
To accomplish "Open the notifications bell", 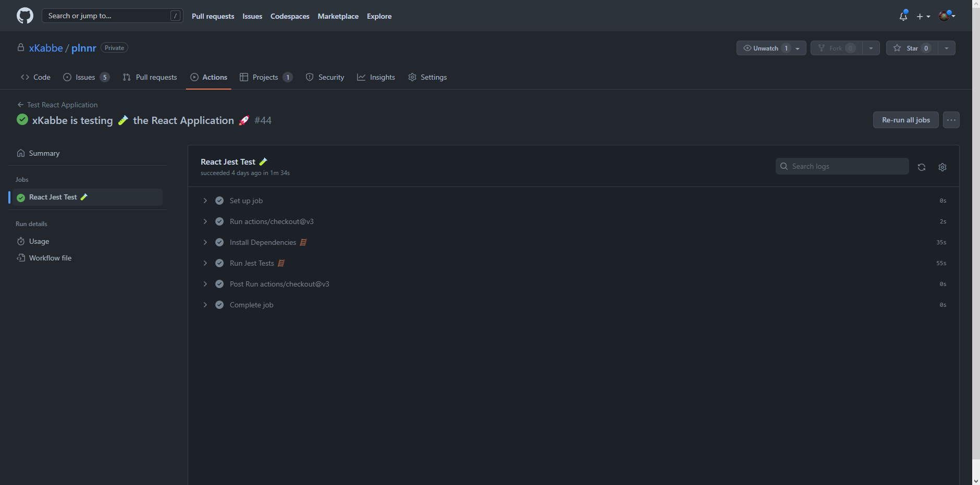I will click(903, 16).
